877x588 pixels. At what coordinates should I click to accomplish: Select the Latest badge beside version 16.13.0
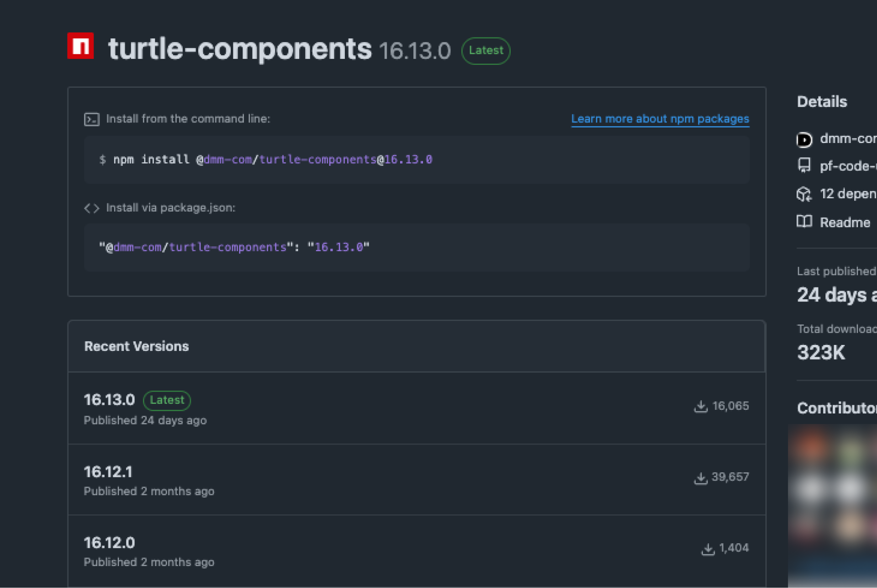pos(167,400)
